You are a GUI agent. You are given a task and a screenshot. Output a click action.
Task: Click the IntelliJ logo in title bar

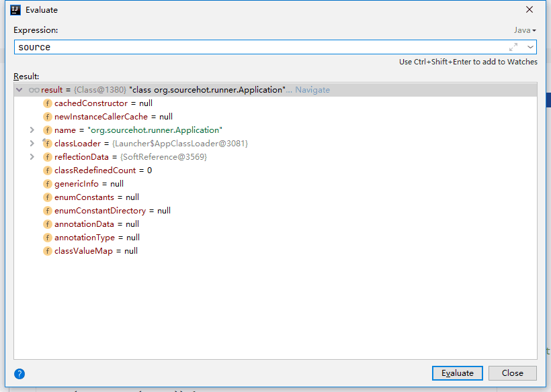(15, 10)
